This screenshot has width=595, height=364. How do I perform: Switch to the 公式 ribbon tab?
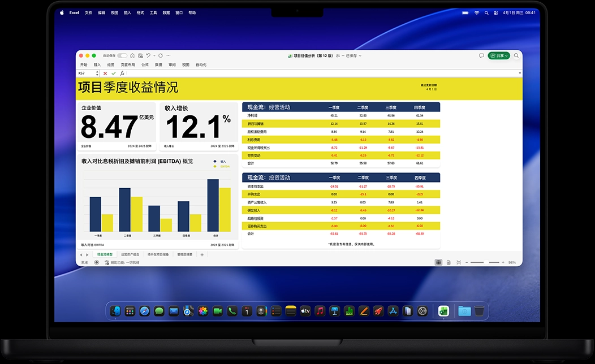click(144, 64)
